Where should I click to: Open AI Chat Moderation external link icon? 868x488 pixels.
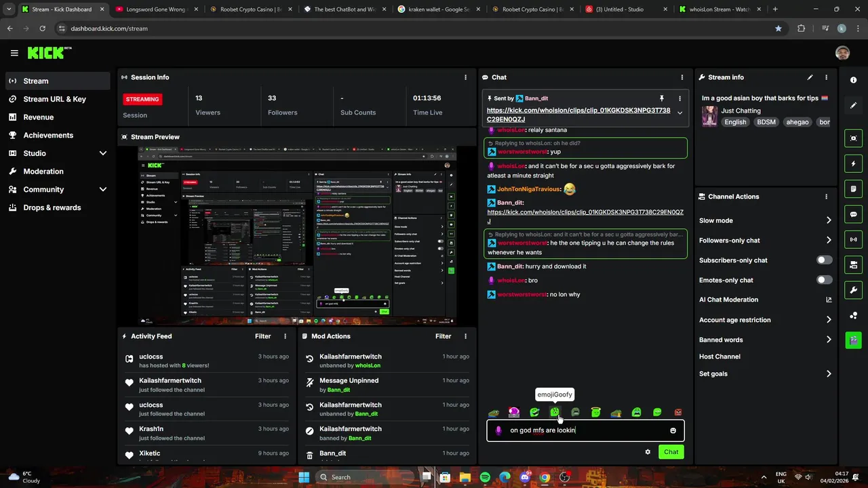829,300
